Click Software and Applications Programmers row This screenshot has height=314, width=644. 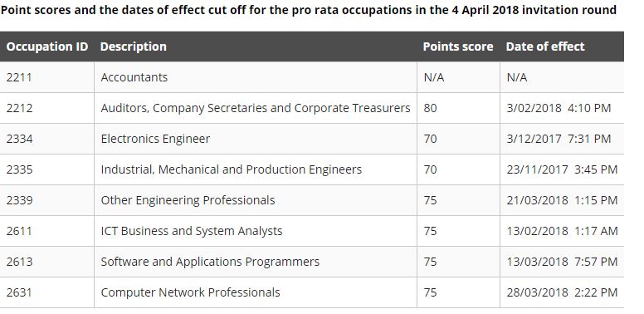[312, 262]
